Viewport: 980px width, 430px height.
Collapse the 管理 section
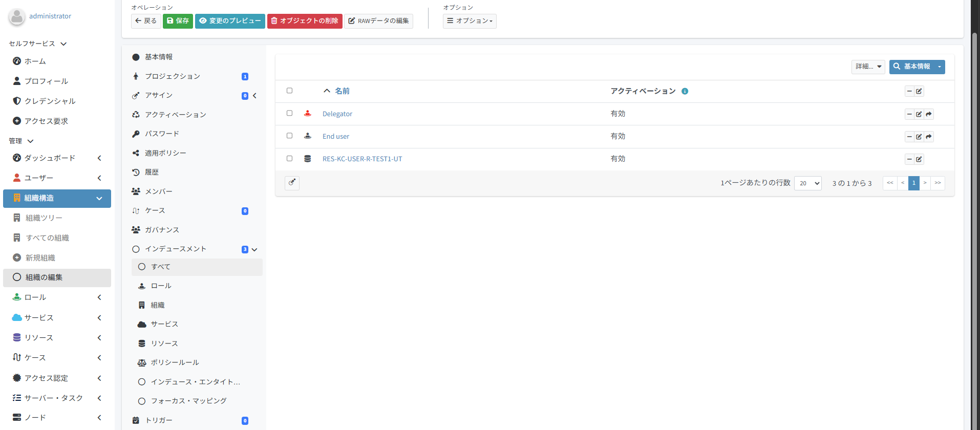coord(30,141)
